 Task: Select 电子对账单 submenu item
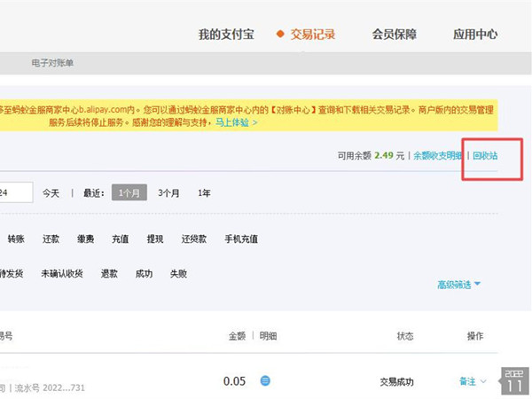click(x=52, y=63)
